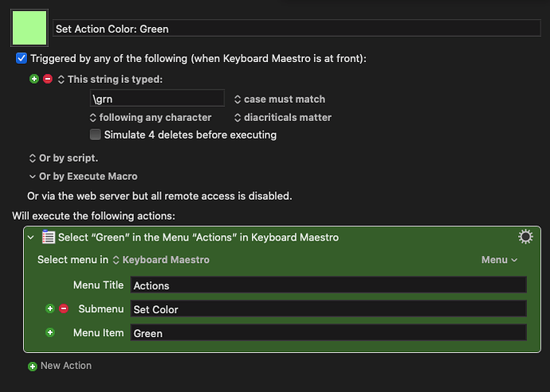Viewport: 550px width, 392px height.
Task: Edit the macro name field
Action: 297,29
